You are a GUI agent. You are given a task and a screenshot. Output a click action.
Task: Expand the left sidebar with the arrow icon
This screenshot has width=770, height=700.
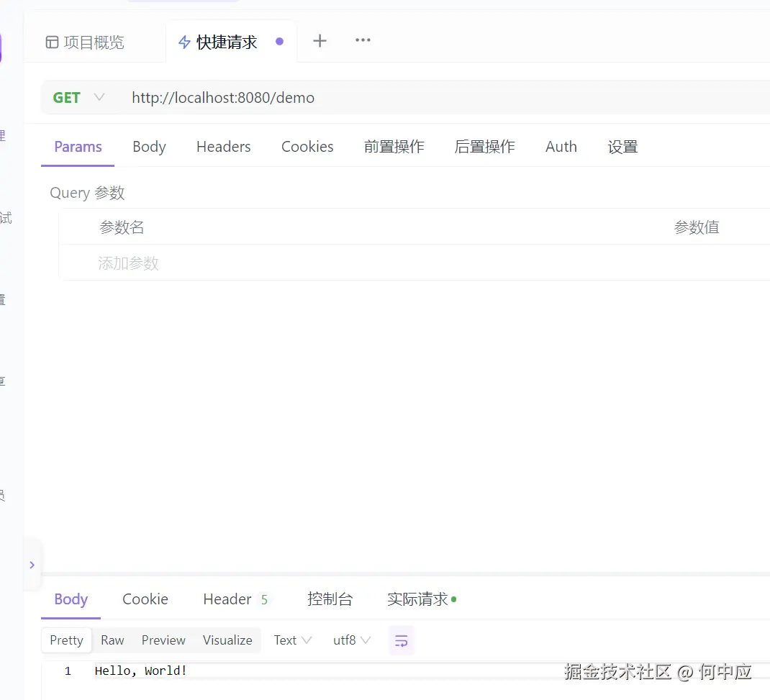tap(32, 565)
